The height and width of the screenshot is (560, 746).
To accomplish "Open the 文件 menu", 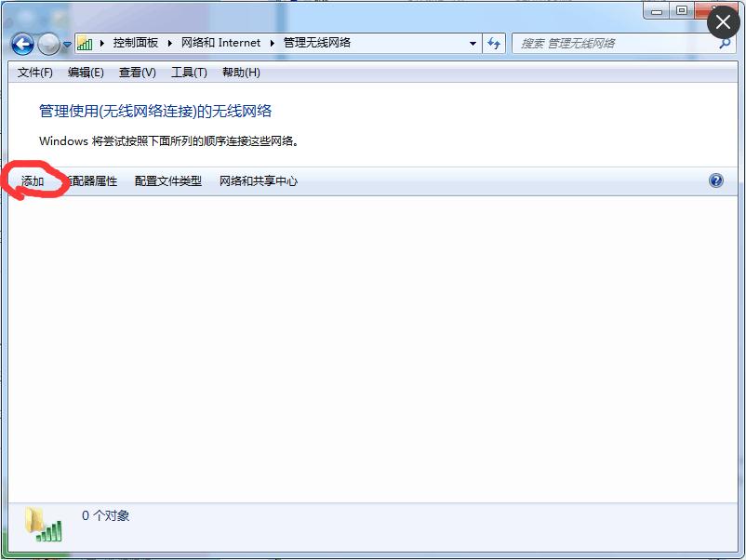I will click(33, 73).
